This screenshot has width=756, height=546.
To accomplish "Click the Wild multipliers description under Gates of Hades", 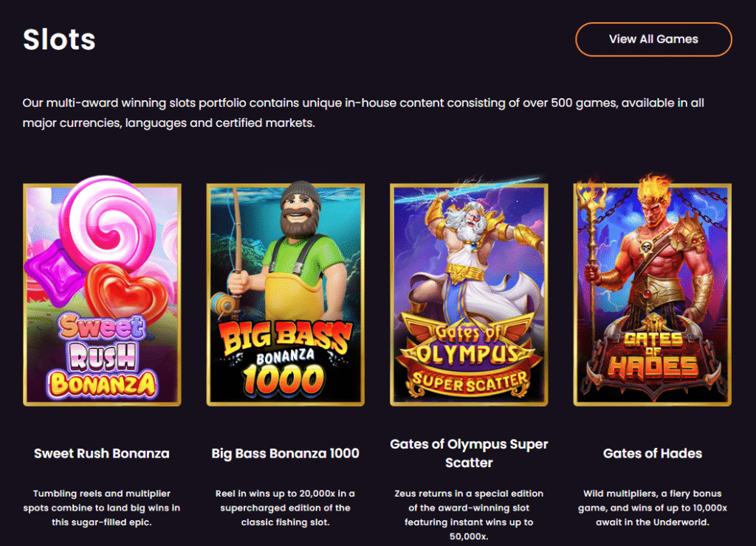I will click(652, 508).
